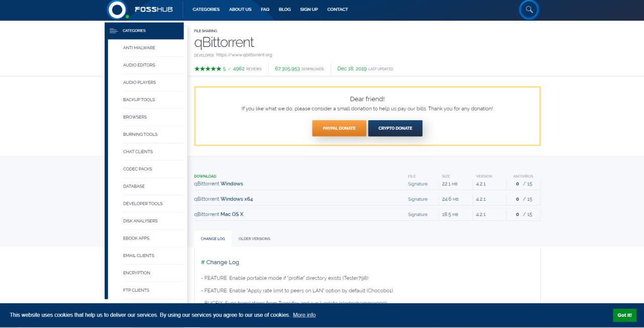Open the 4962 reviews link
This screenshot has height=328, width=644.
(247, 69)
